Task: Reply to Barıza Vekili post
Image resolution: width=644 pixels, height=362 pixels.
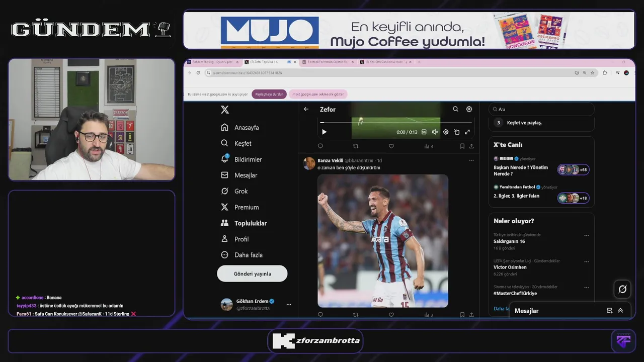Action: tap(320, 315)
